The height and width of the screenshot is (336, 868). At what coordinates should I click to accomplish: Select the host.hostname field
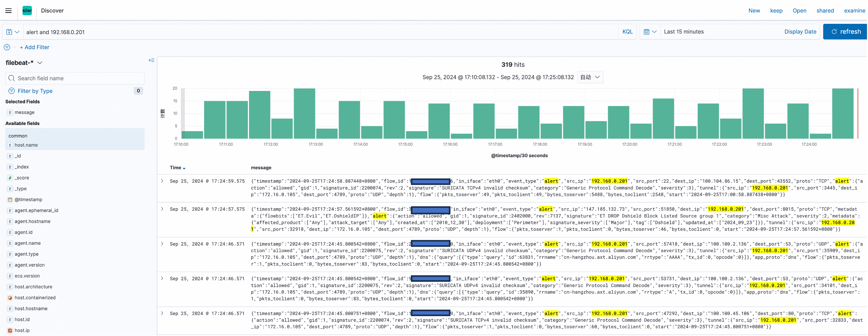(x=31, y=309)
